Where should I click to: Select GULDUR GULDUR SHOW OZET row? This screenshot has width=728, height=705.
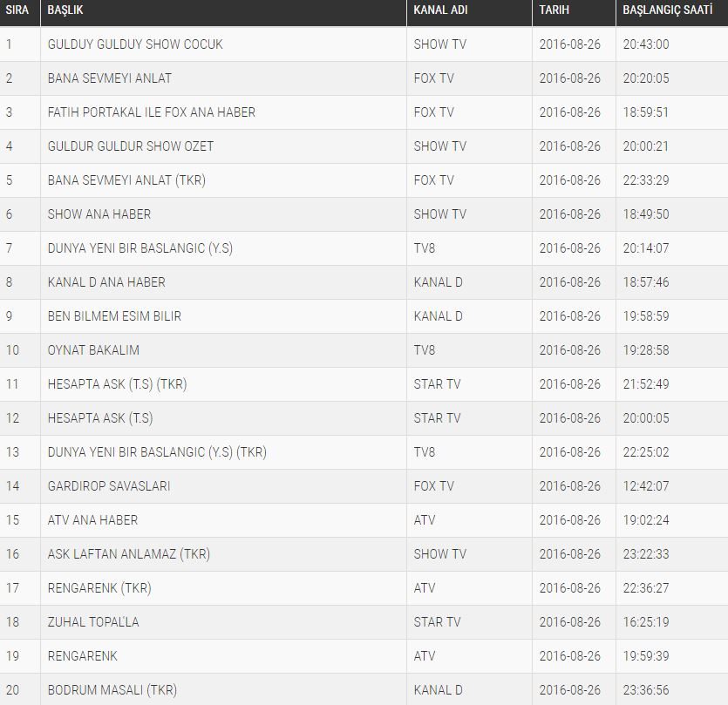pos(131,146)
